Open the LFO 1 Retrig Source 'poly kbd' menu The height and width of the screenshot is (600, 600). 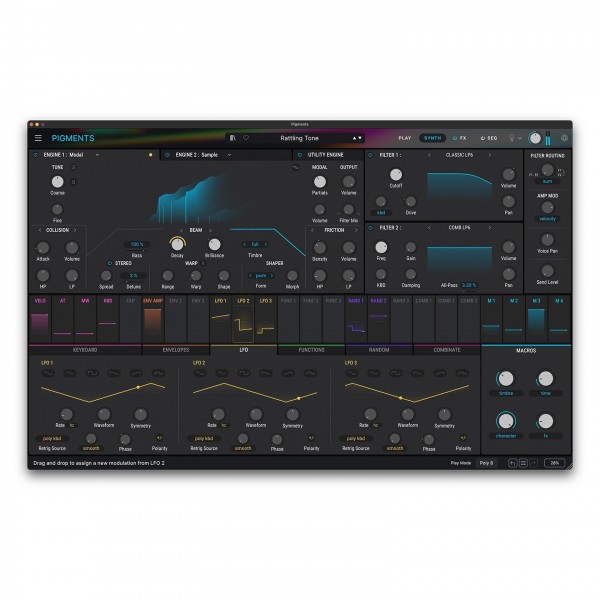pos(52,439)
